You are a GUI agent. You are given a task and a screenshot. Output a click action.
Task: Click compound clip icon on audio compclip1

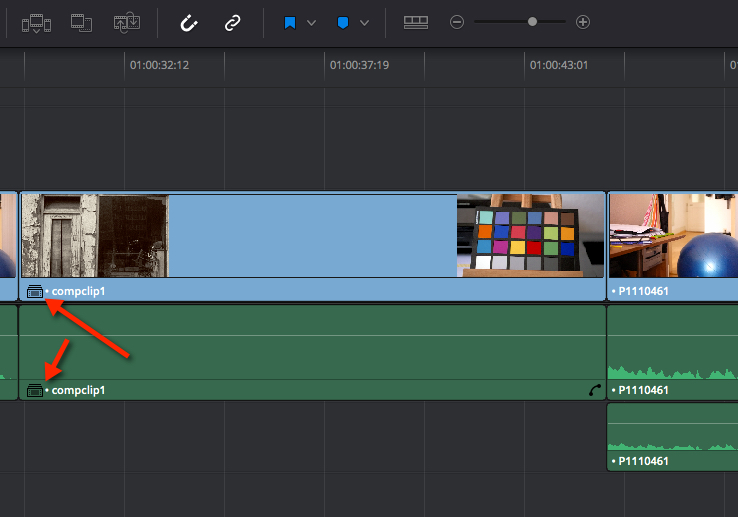click(x=35, y=390)
